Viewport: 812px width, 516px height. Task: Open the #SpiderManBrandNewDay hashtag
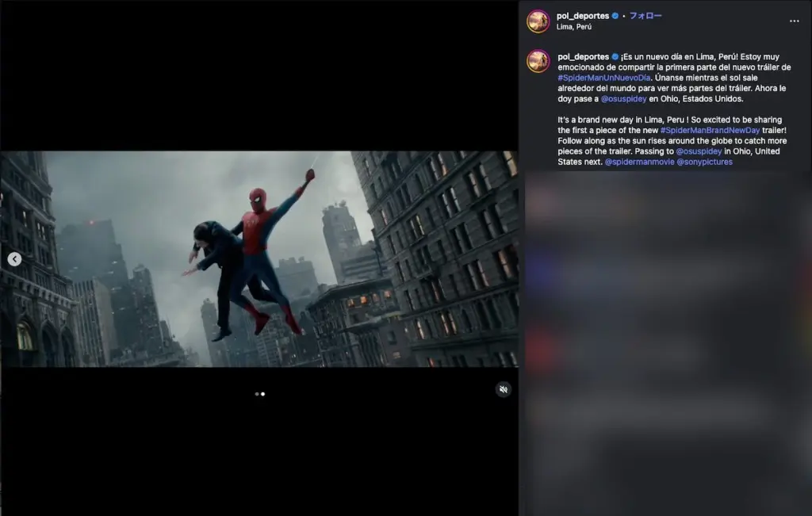[x=710, y=131]
